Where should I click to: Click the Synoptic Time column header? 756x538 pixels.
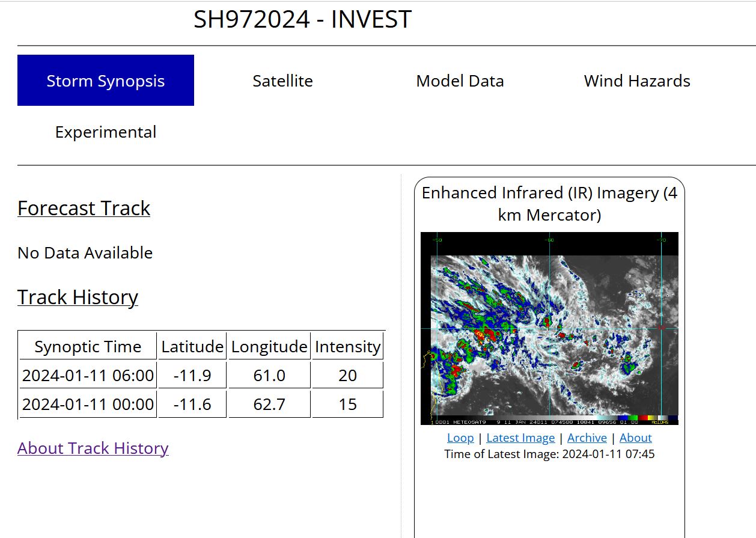tap(88, 347)
